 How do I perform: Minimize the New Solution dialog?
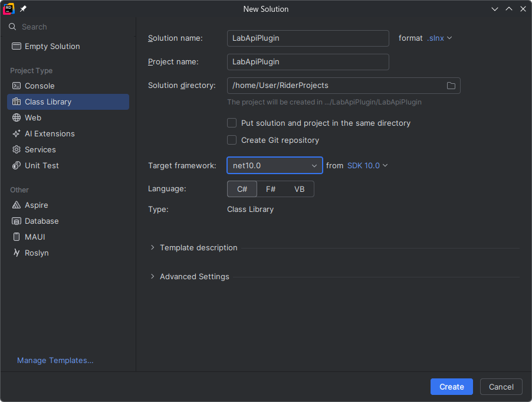tap(495, 9)
